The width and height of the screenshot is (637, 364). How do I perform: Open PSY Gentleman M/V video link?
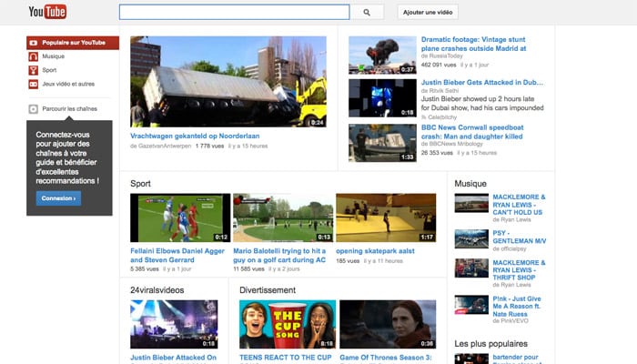point(519,236)
